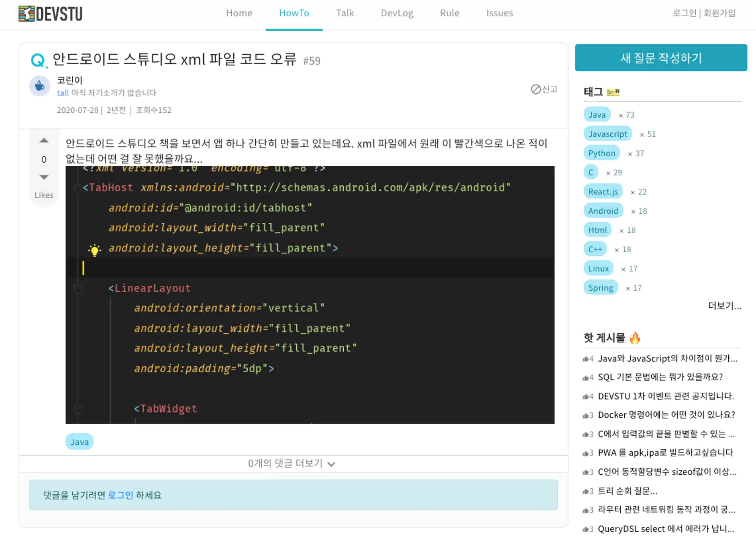
Task: Open the Docker 명령어 hot post
Action: [x=666, y=415]
